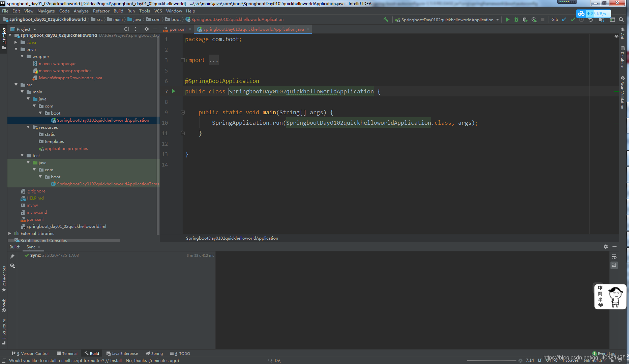Open 9: Version Control tab
Image resolution: width=629 pixels, height=364 pixels.
[x=30, y=354]
